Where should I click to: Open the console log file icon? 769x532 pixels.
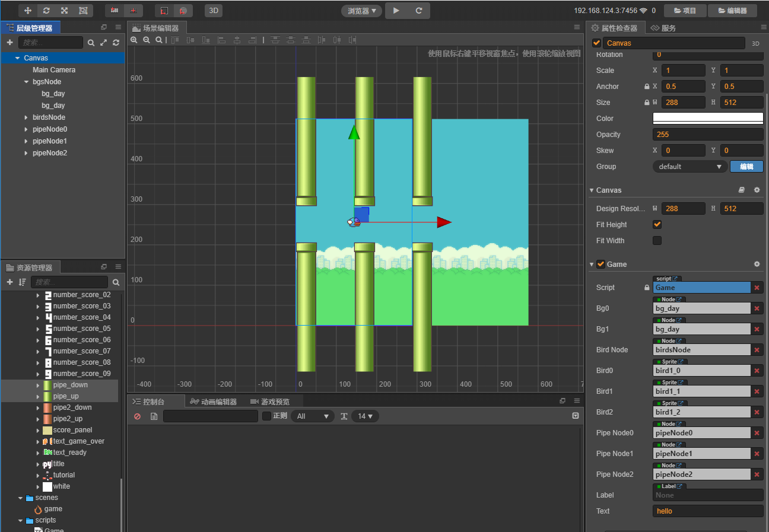(154, 416)
